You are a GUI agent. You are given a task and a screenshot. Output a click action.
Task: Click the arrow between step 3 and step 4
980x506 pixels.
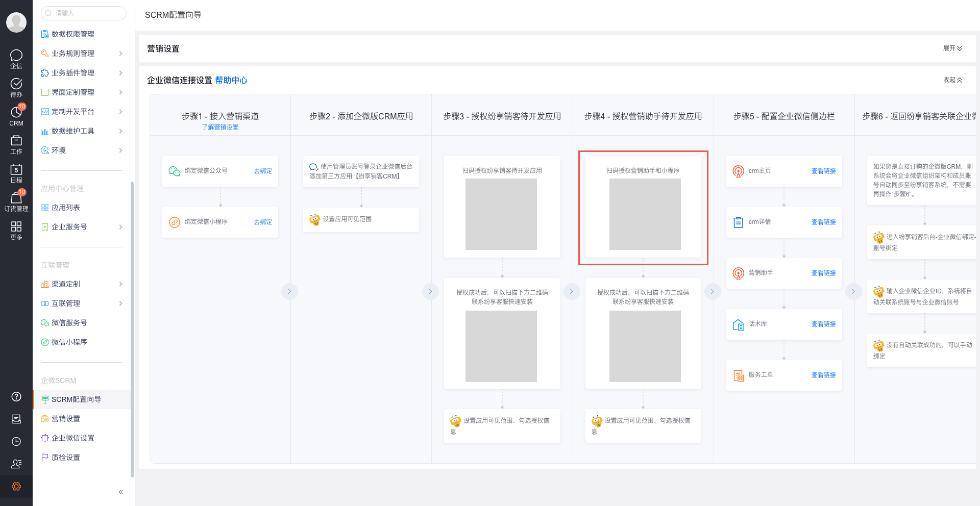(x=571, y=291)
